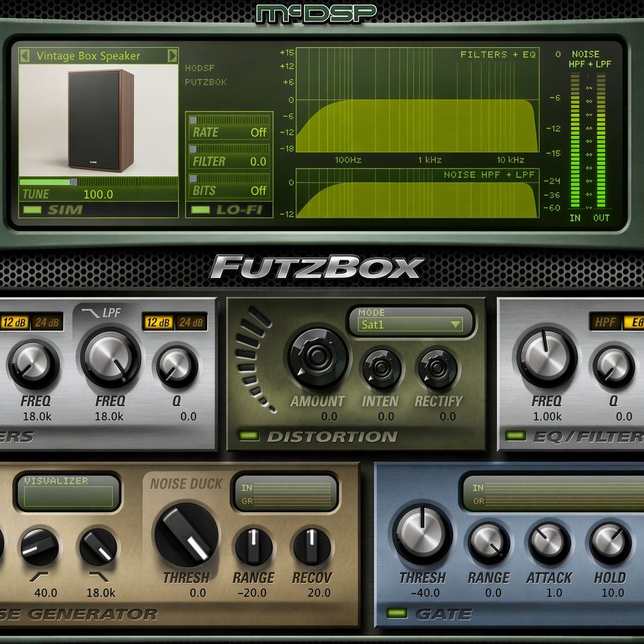Open the distortion MODE dropdown
644x644 pixels.
411,325
